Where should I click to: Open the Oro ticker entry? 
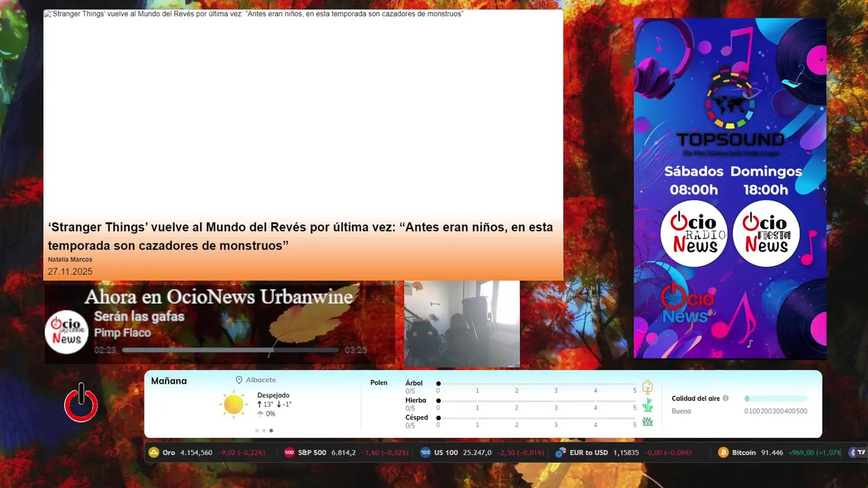207,452
